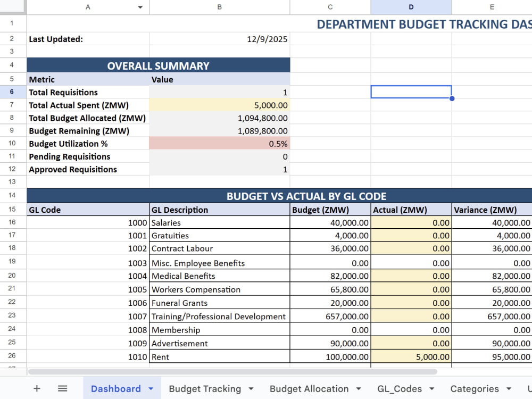Click Medical Benefits budget 82,000.00

pyautogui.click(x=330, y=276)
